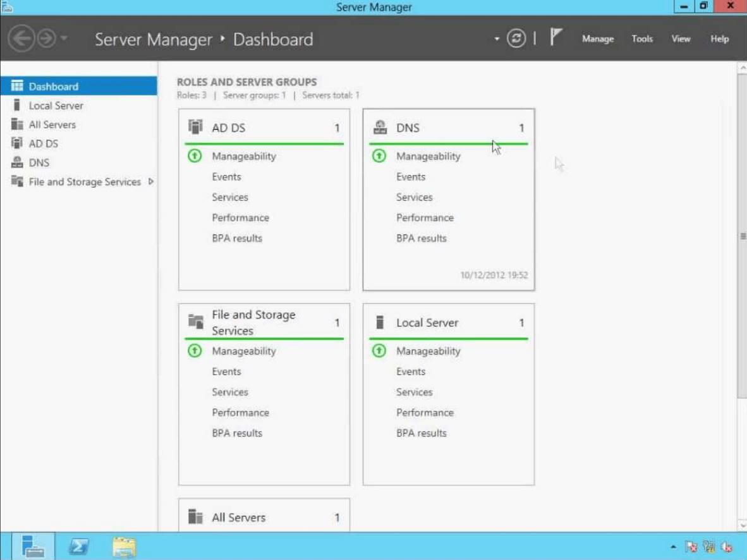Open the Help menu

tap(719, 39)
